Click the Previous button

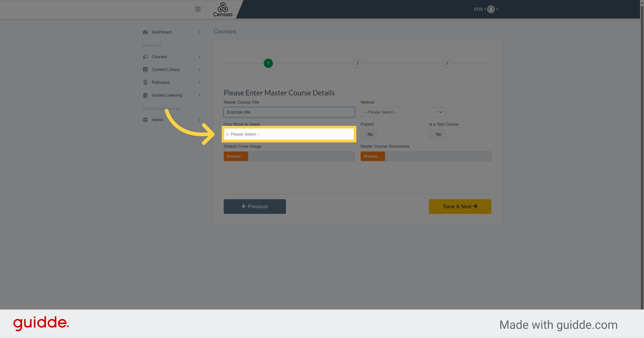point(255,206)
